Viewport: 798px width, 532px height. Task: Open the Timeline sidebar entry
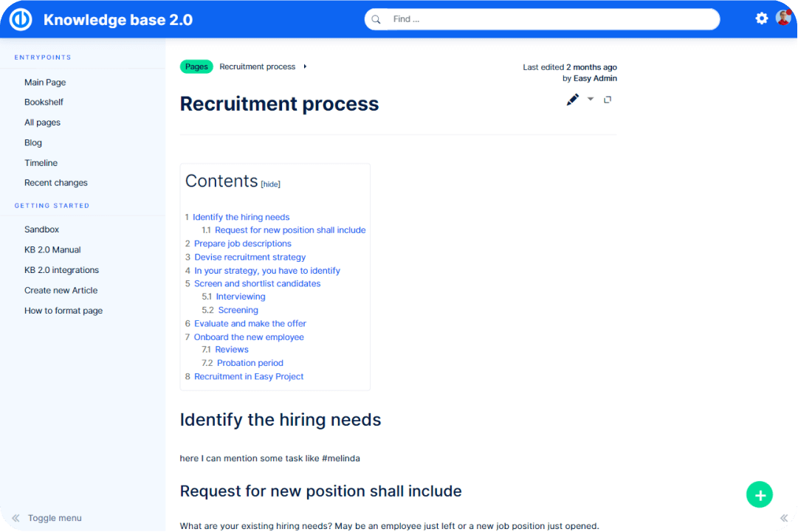point(41,163)
